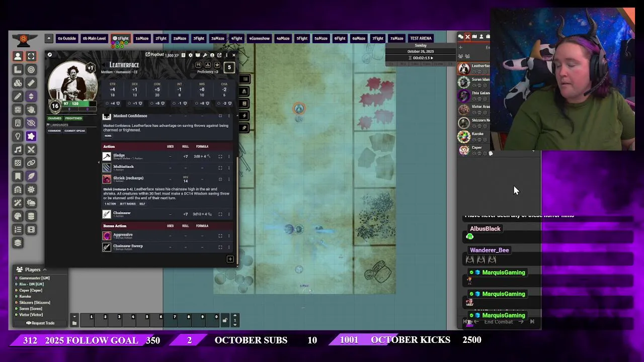Switch to 0a Outside scene
This screenshot has height=362, width=644.
point(66,38)
